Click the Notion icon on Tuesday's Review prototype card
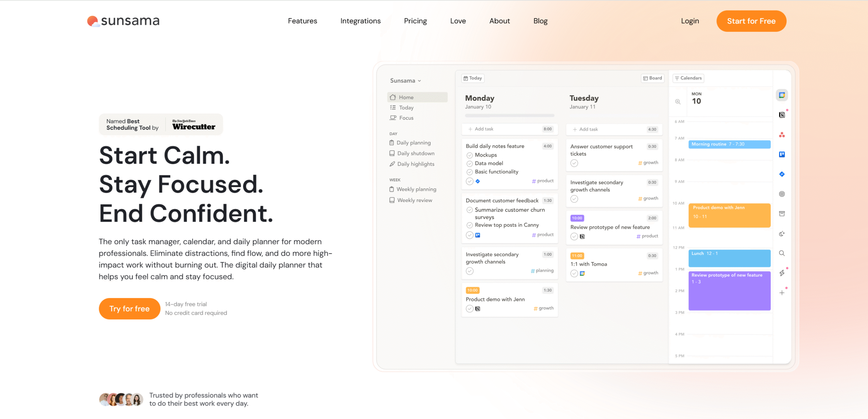Screen dimensions: 868x419 582,237
